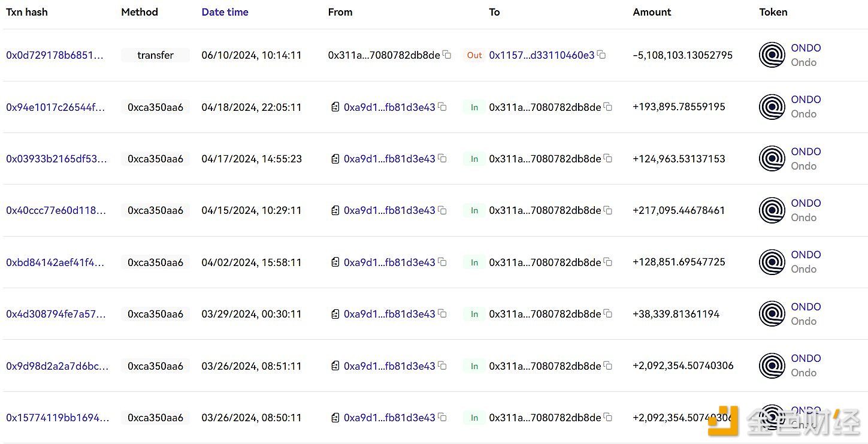
Task: Open the ONDO token link in the first row
Action: (806, 48)
